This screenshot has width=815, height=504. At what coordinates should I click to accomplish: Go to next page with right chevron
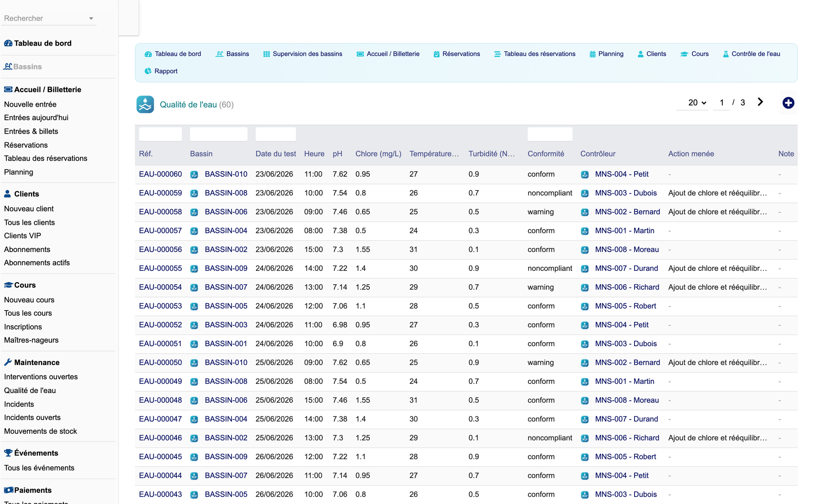click(760, 102)
